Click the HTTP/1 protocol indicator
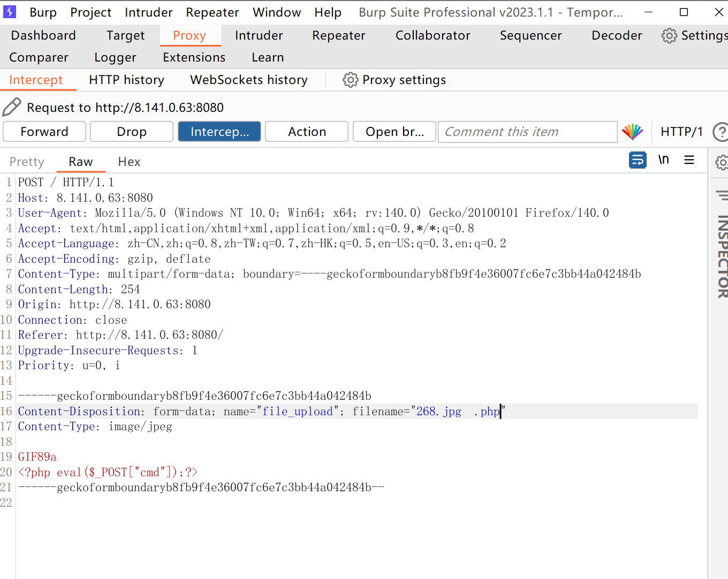 point(681,132)
